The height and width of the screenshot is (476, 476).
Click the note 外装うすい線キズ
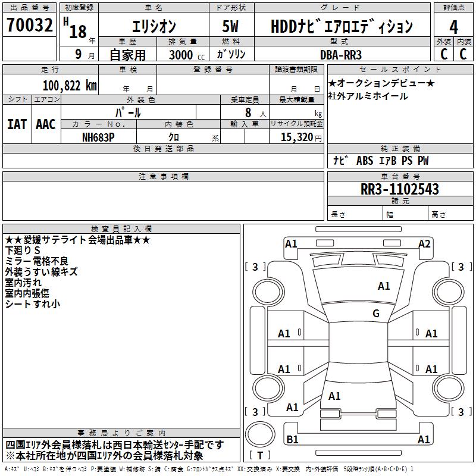41,272
